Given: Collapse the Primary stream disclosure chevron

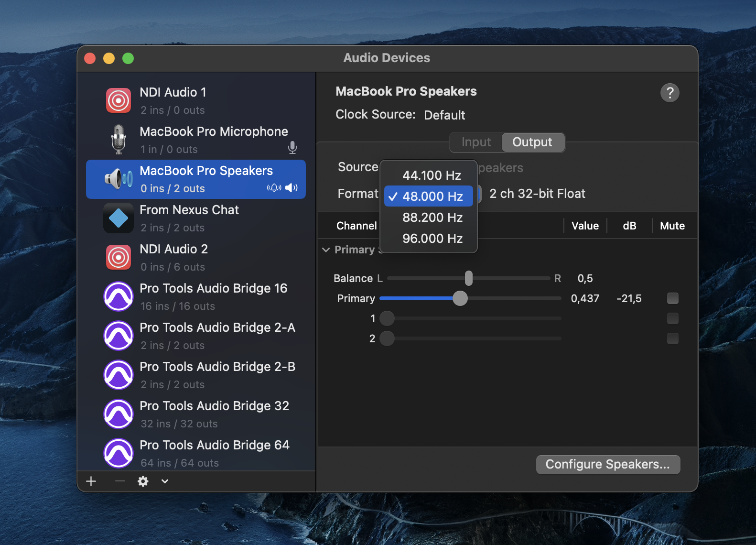Looking at the screenshot, I should (x=326, y=250).
